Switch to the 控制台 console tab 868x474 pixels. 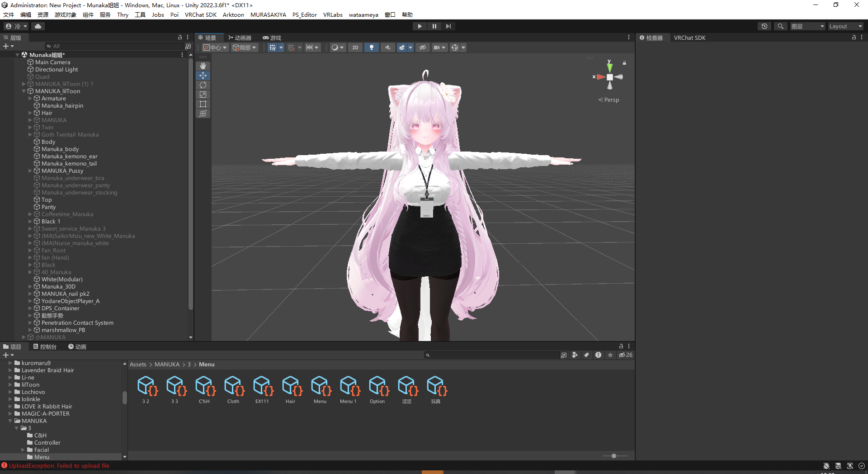(45, 346)
